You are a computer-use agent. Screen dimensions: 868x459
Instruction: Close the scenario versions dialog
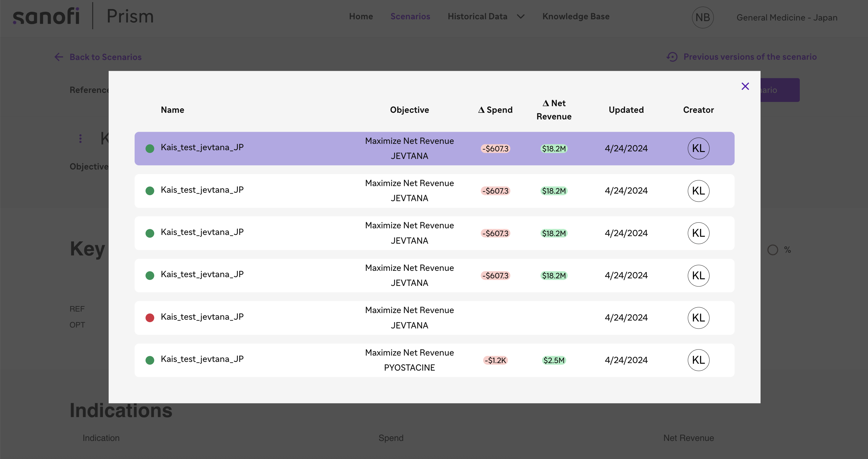tap(745, 86)
